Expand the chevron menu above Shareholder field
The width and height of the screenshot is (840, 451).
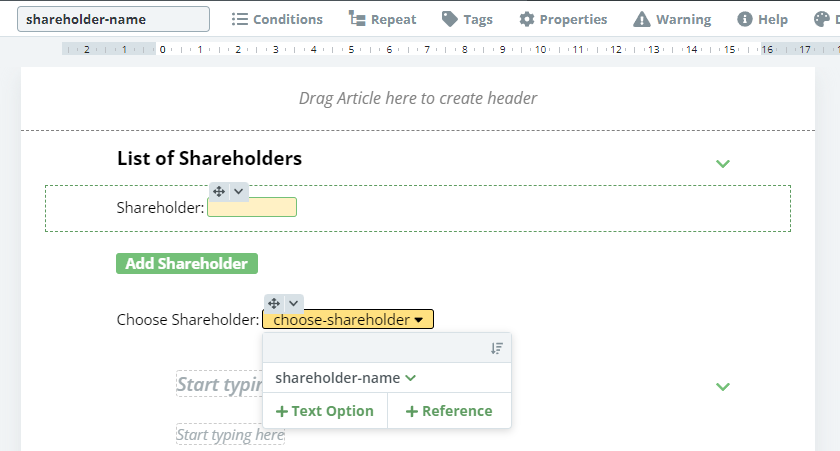238,191
